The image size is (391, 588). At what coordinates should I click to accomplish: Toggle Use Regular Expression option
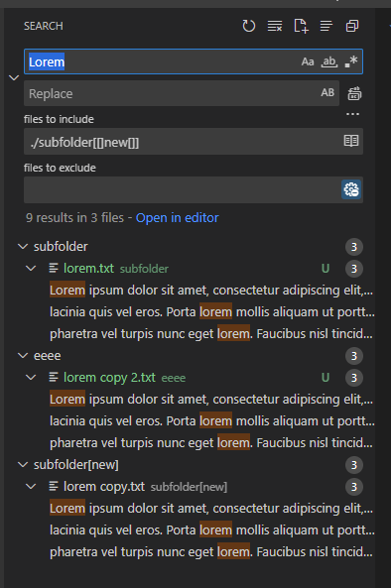(x=351, y=61)
